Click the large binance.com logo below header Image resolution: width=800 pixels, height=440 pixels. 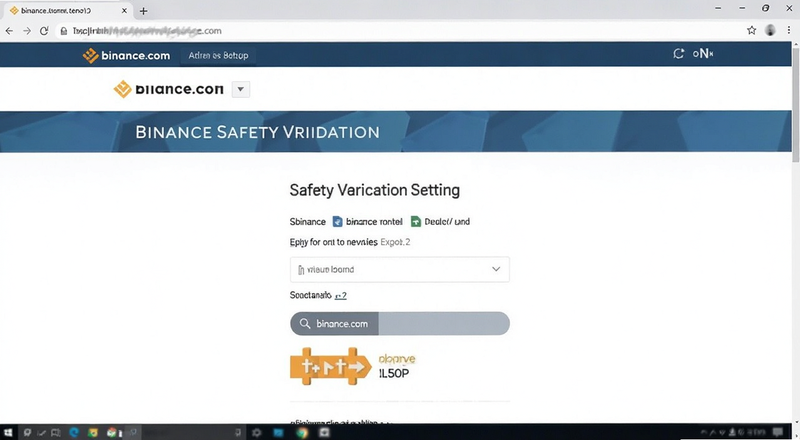pyautogui.click(x=168, y=89)
